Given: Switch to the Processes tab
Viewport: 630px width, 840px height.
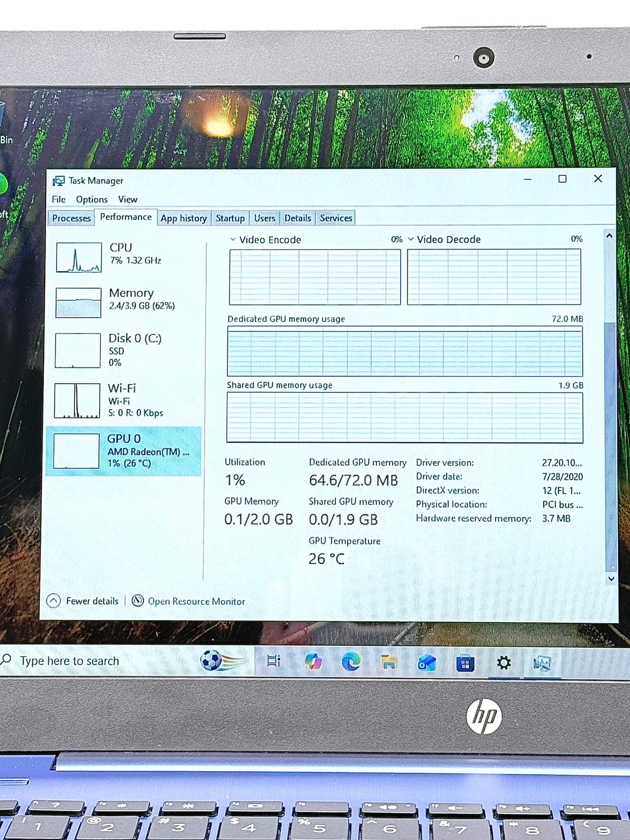Looking at the screenshot, I should click(71, 218).
